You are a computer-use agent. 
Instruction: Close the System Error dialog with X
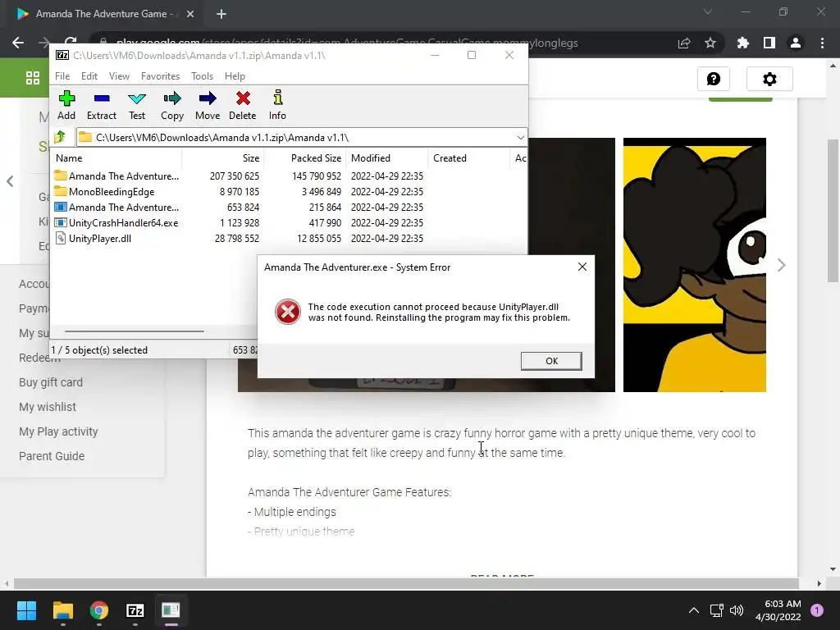click(582, 267)
